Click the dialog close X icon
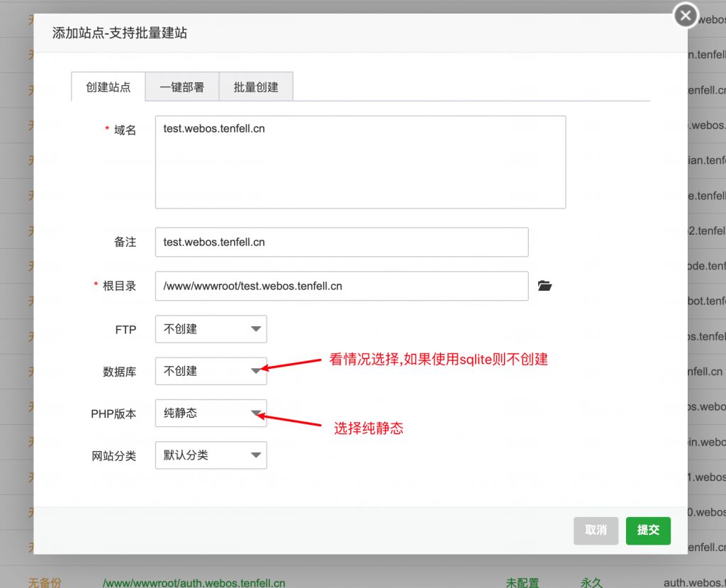The height and width of the screenshot is (588, 726). [685, 15]
